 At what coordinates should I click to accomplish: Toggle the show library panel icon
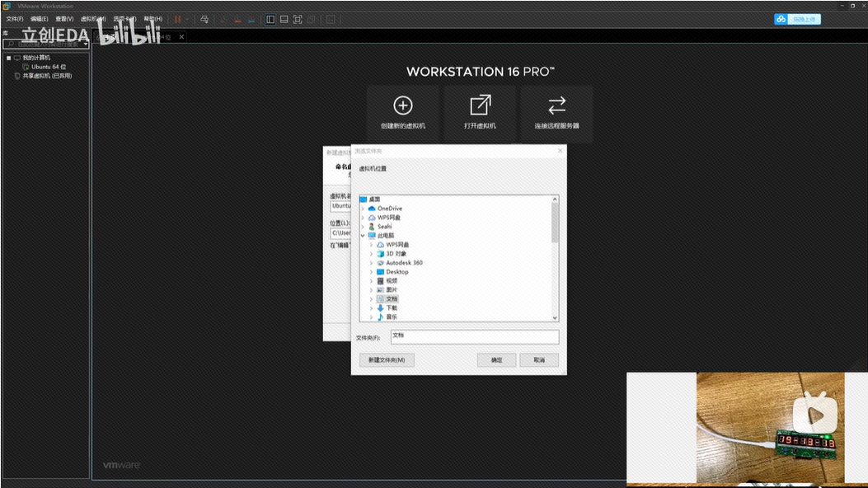click(x=270, y=19)
